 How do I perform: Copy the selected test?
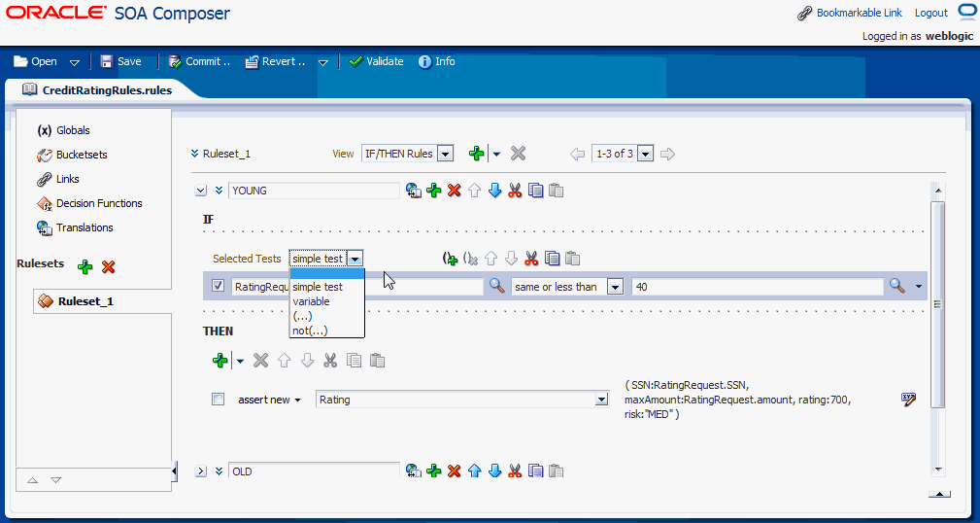(x=552, y=259)
